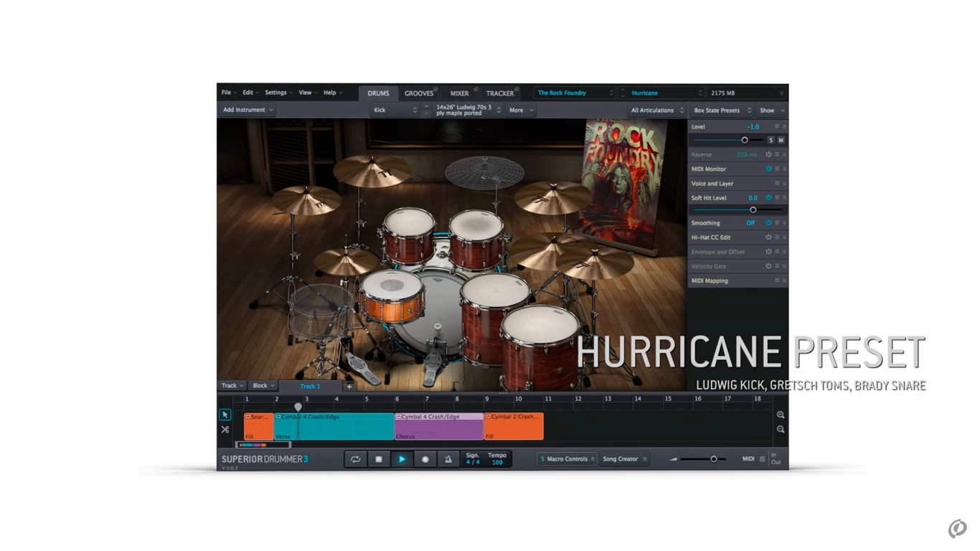
Task: Detach the Mixer tab window icon
Action: 475,90
